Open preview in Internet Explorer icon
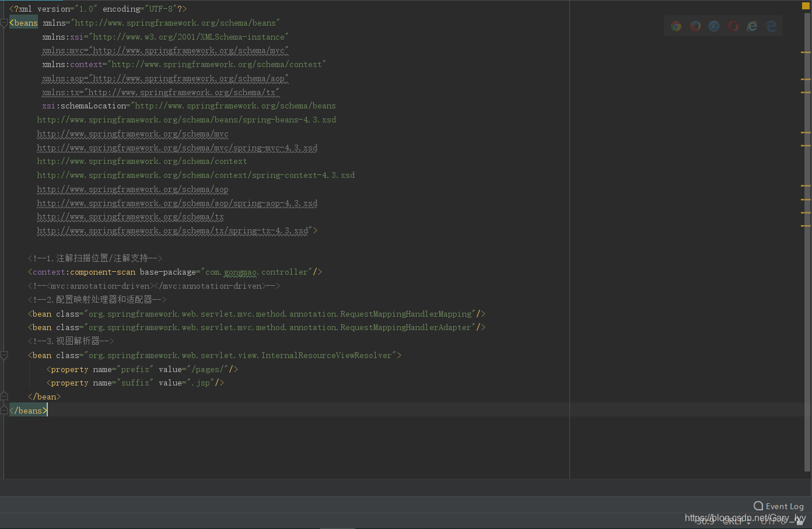The width and height of the screenshot is (812, 529). 752,26
